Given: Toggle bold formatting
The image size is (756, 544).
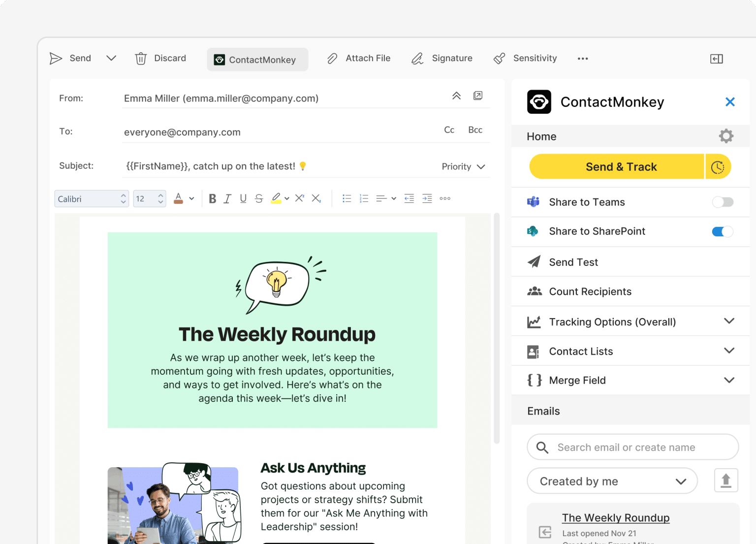Looking at the screenshot, I should coord(212,198).
